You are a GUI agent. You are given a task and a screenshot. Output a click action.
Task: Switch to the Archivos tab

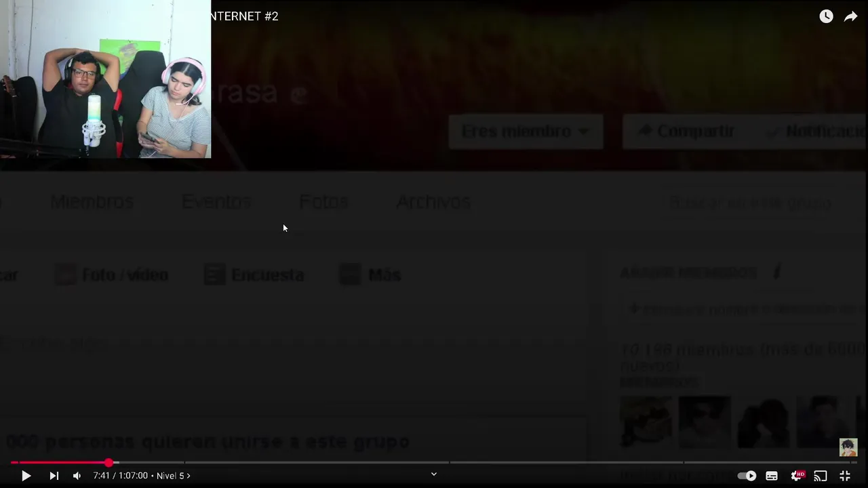coord(433,202)
